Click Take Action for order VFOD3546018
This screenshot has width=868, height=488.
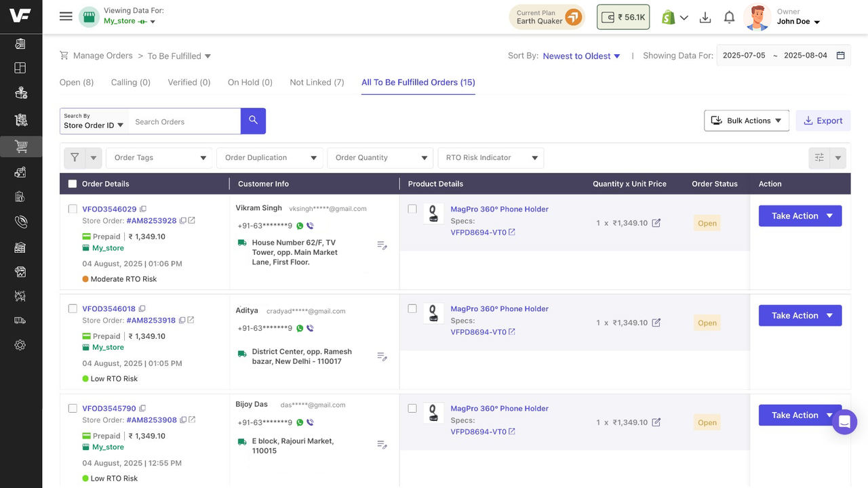coord(800,315)
